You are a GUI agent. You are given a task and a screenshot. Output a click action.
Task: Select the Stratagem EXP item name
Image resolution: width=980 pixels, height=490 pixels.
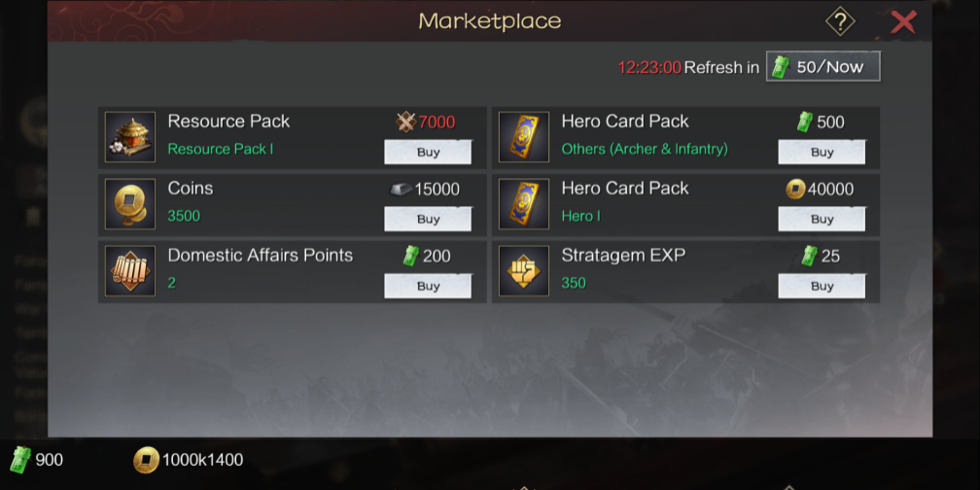pos(623,255)
